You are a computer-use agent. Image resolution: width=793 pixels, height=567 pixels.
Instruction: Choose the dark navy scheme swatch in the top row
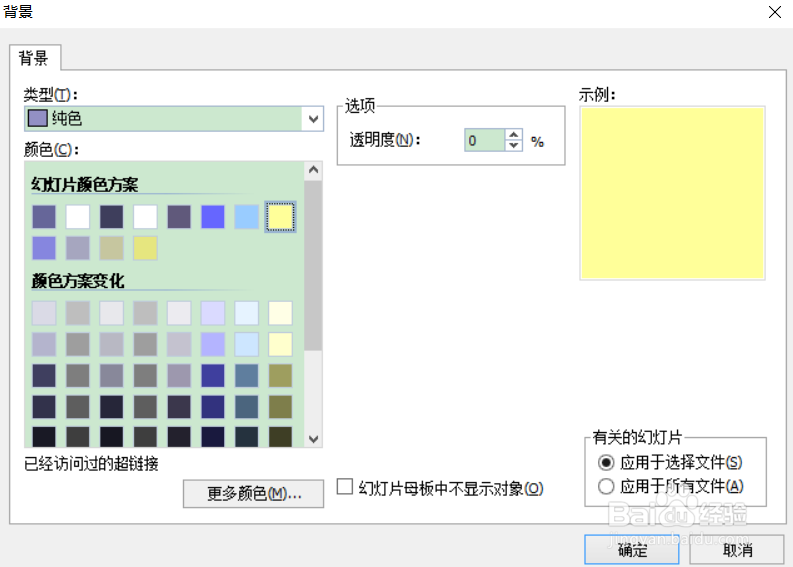tap(112, 217)
